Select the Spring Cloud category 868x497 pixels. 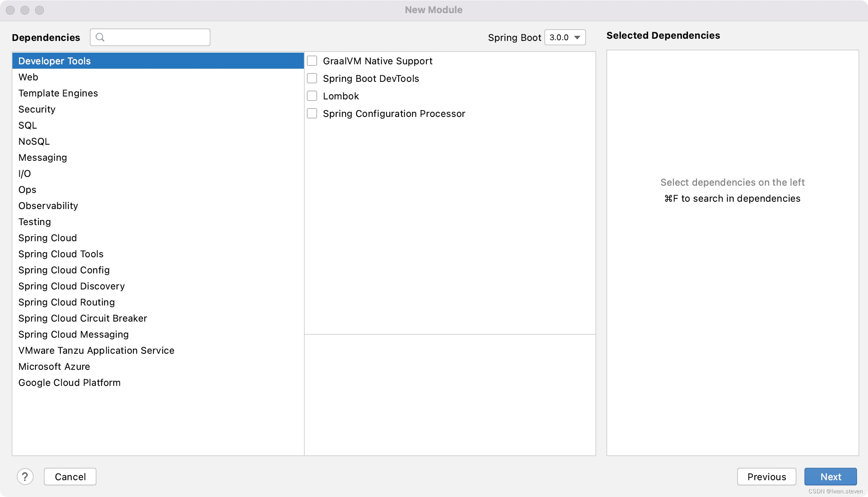(158, 238)
